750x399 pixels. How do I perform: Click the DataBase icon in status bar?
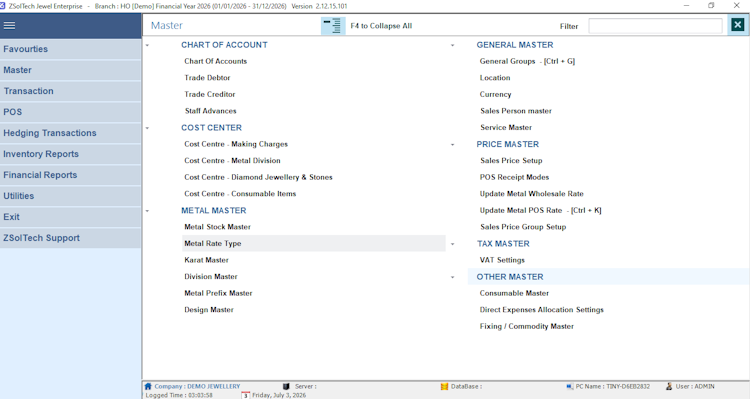pyautogui.click(x=444, y=386)
